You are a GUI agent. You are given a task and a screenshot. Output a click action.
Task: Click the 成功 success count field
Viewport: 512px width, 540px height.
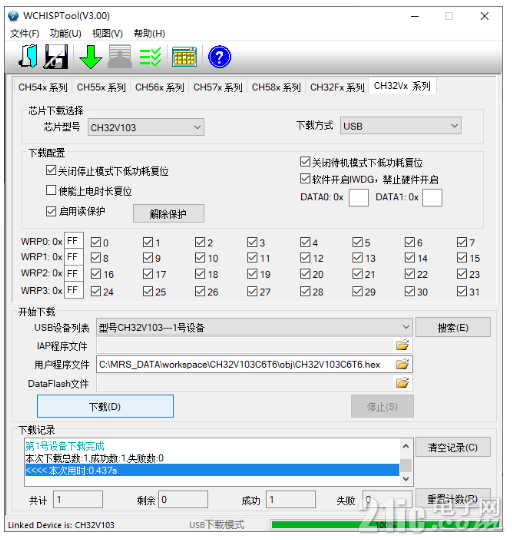tap(291, 499)
